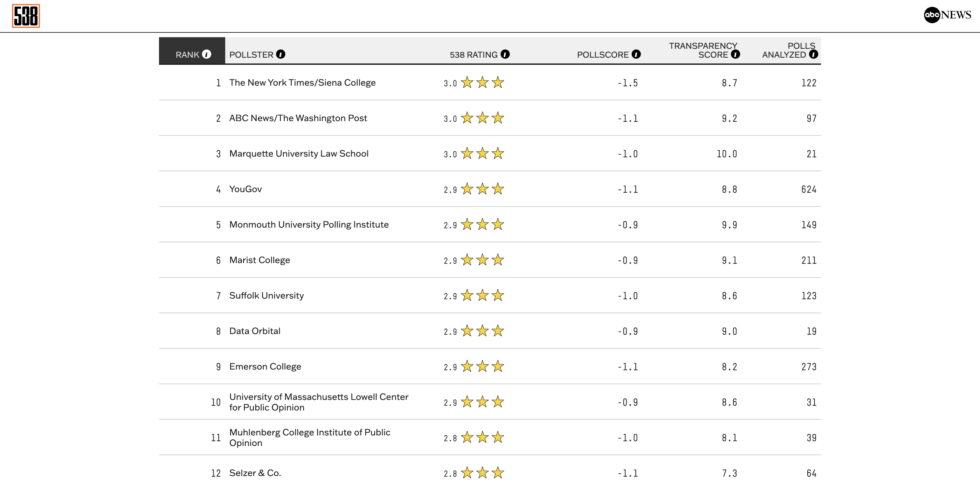The image size is (980, 490).
Task: Select Monmouth University Polling Institute name
Action: [309, 225]
